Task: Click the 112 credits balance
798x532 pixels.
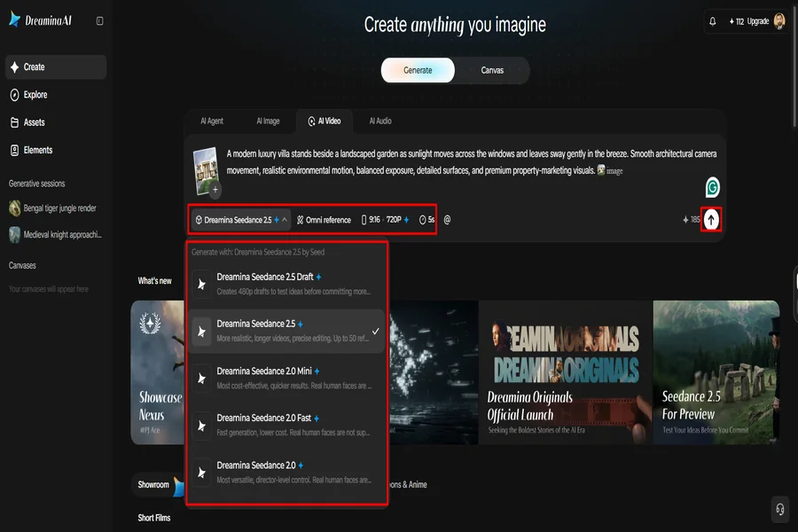Action: pos(737,21)
